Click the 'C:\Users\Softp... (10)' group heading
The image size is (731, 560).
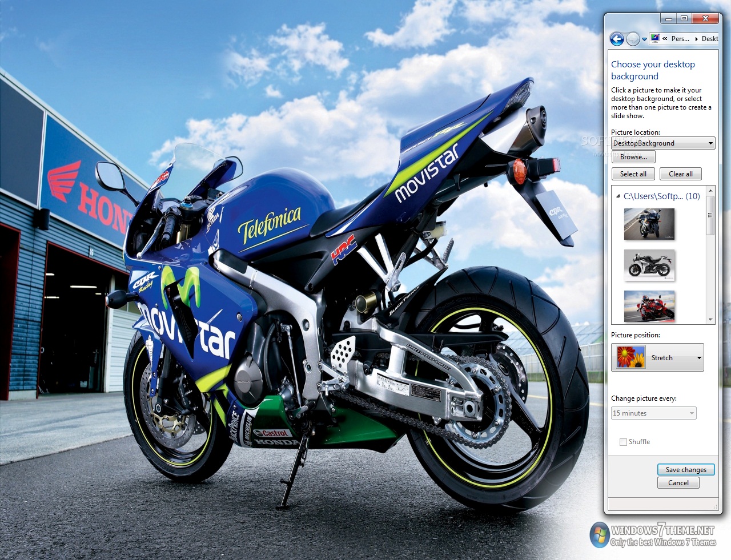[661, 196]
